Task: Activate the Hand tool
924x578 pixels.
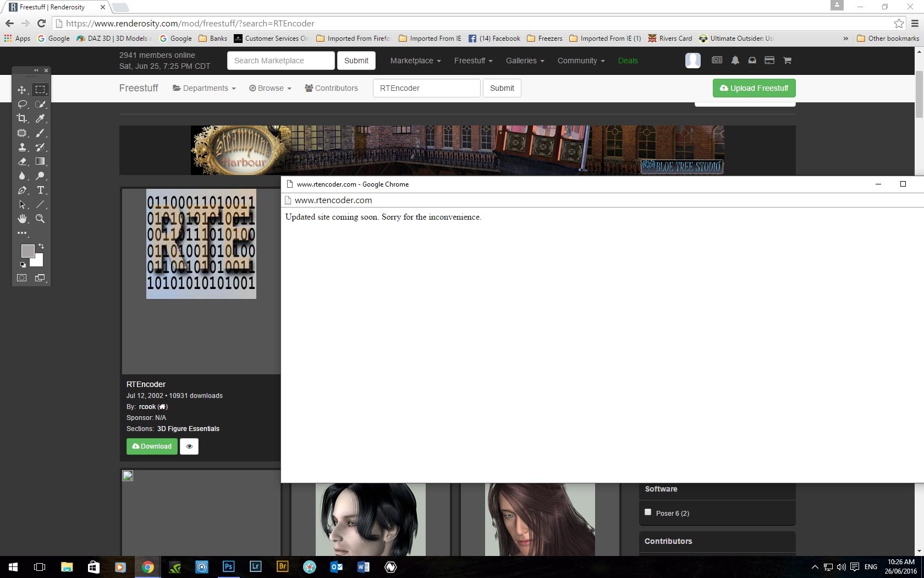Action: coord(22,219)
